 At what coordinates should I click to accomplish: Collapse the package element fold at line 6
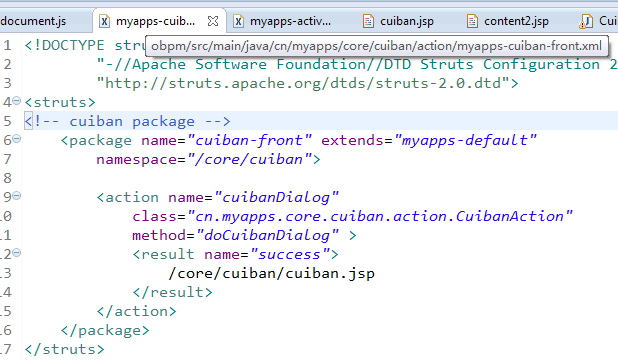coord(16,138)
